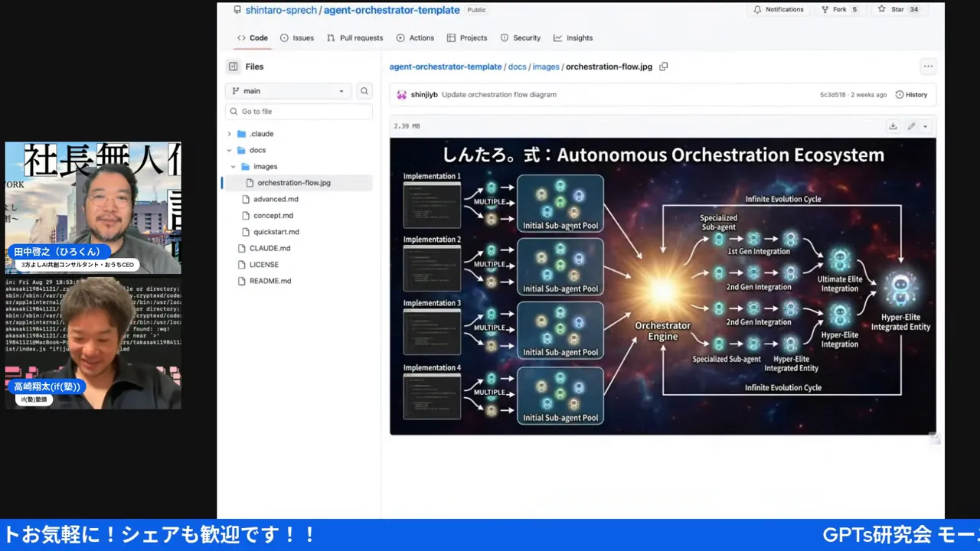Image resolution: width=980 pixels, height=551 pixels.
Task: Fork the repository
Action: pos(835,8)
